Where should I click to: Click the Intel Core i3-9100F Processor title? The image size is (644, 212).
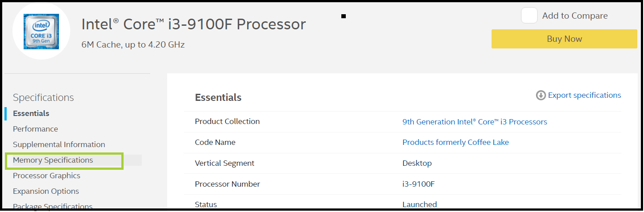tap(194, 24)
